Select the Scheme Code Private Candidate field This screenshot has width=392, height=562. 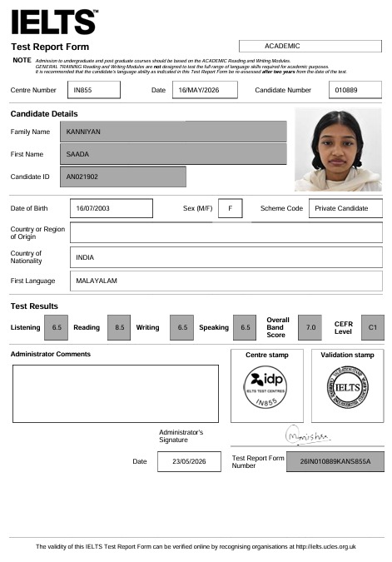[x=345, y=208]
